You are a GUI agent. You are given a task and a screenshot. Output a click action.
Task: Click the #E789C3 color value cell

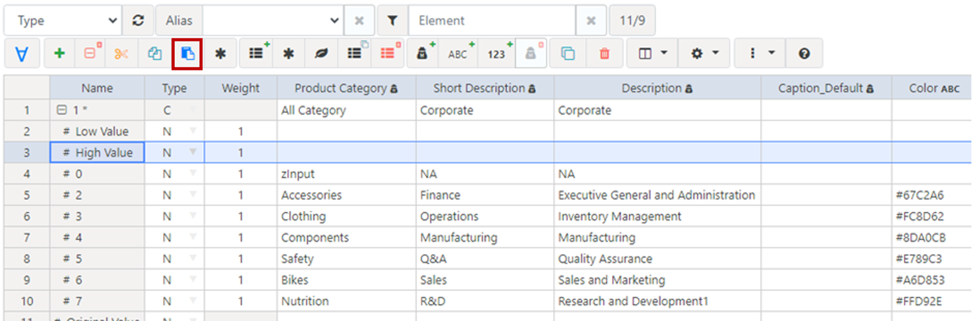tap(932, 259)
